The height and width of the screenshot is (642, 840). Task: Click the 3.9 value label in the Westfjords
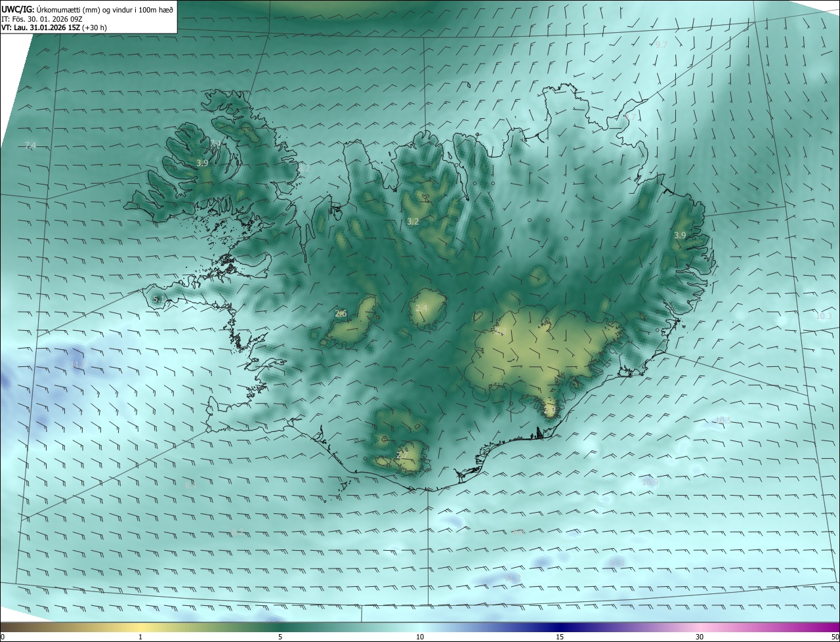tap(202, 163)
